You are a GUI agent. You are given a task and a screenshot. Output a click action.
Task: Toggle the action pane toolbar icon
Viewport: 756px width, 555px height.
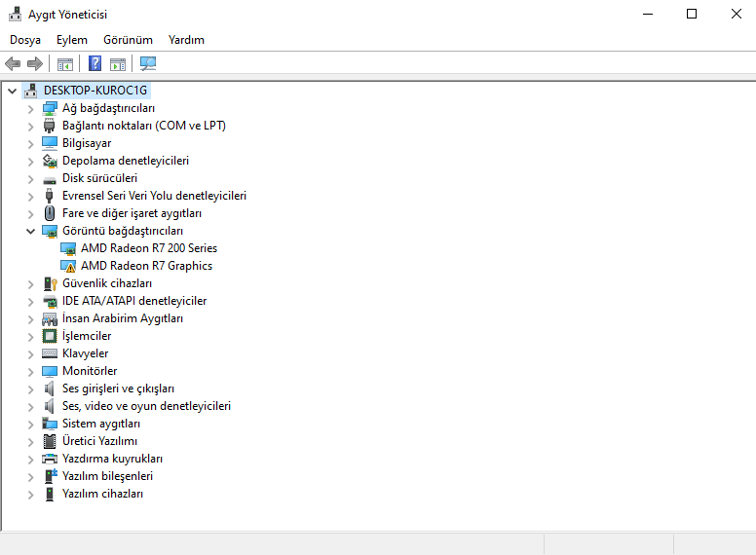coord(118,63)
